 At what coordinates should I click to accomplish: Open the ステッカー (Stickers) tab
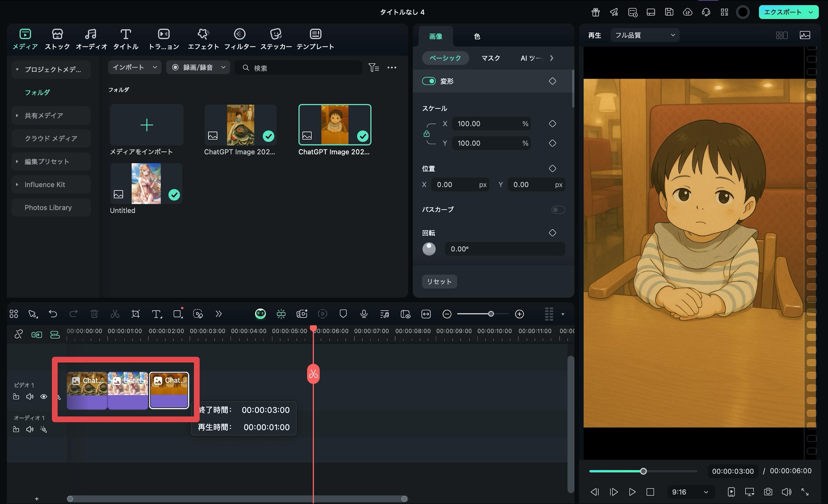tap(276, 39)
